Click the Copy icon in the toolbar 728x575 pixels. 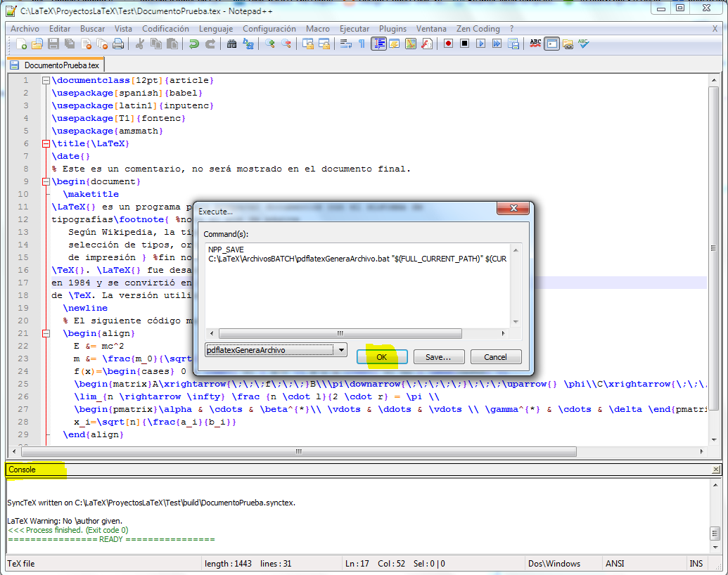click(x=156, y=44)
